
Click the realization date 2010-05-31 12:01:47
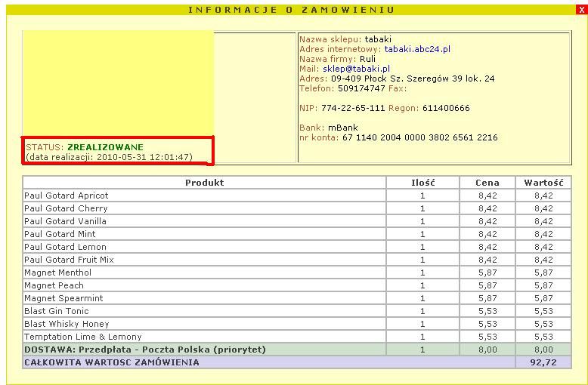[144, 157]
